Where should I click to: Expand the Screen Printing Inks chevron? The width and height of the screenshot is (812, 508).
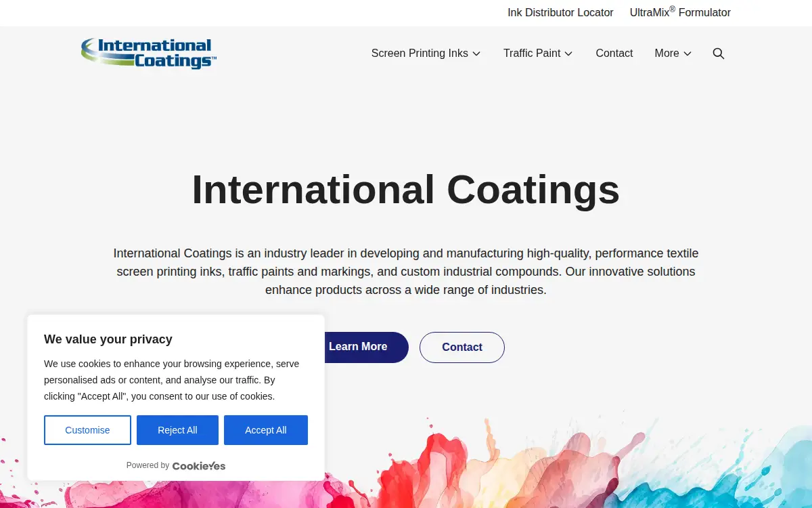point(476,54)
